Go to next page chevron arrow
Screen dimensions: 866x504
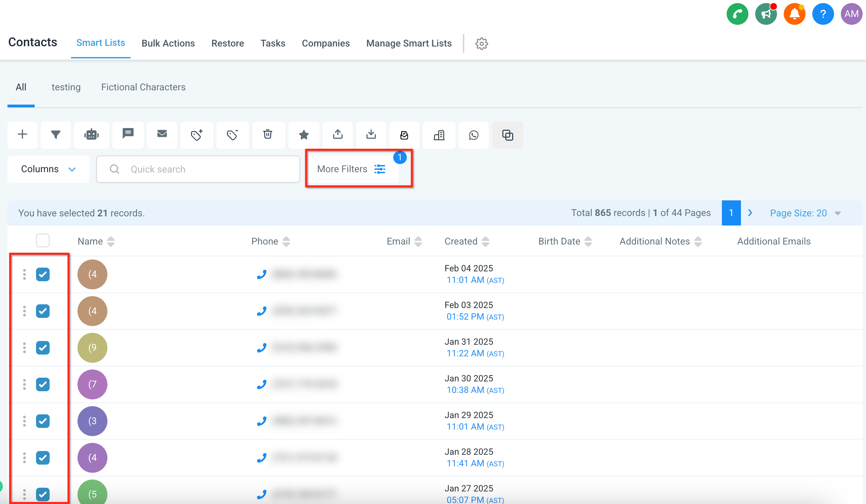tap(750, 213)
